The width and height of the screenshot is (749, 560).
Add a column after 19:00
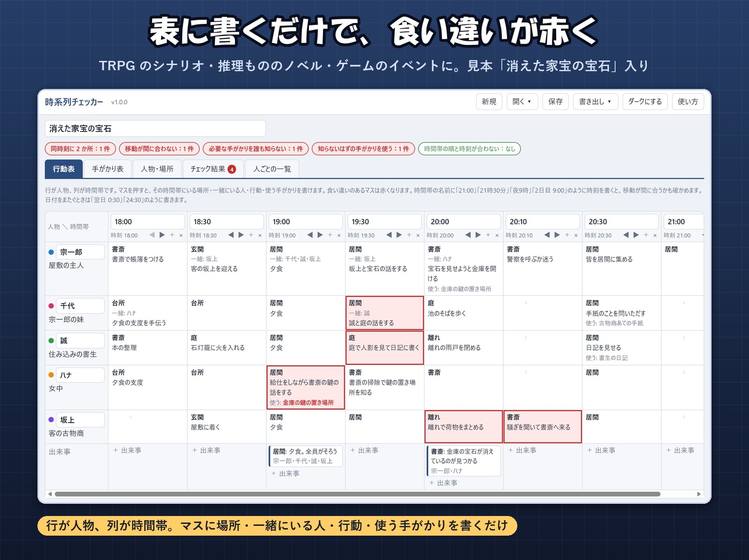(330, 235)
